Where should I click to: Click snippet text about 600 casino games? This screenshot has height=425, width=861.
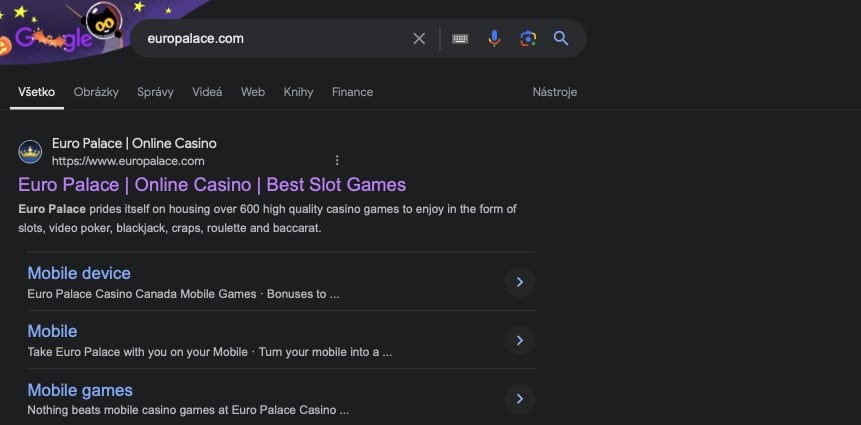pyautogui.click(x=267, y=219)
